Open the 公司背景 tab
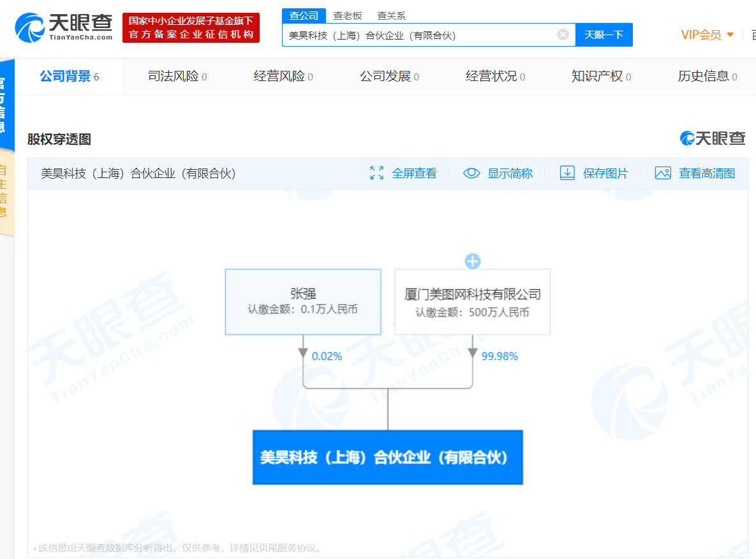This screenshot has width=756, height=559. click(x=70, y=76)
